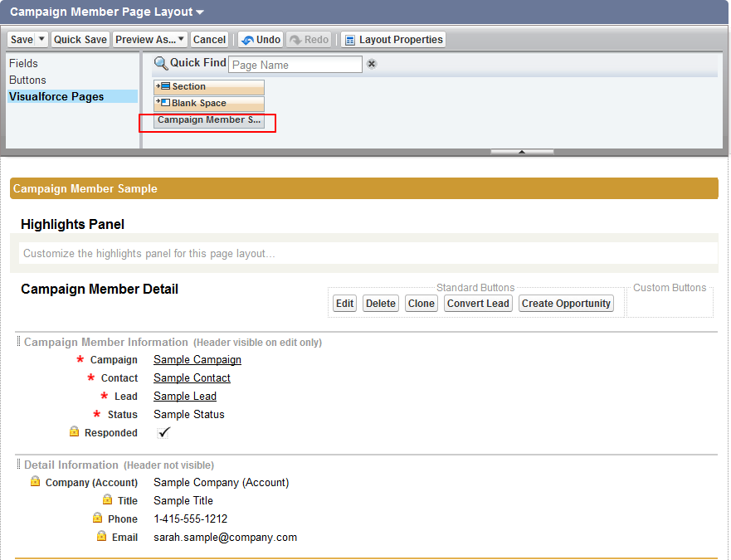Image resolution: width=731 pixels, height=560 pixels.
Task: Click the Layout Properties icon
Action: 350,40
